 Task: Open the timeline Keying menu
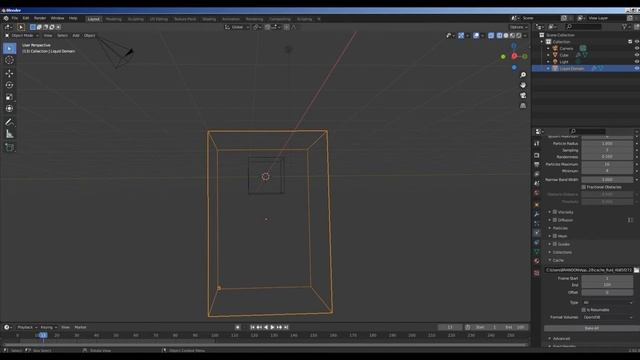48,327
